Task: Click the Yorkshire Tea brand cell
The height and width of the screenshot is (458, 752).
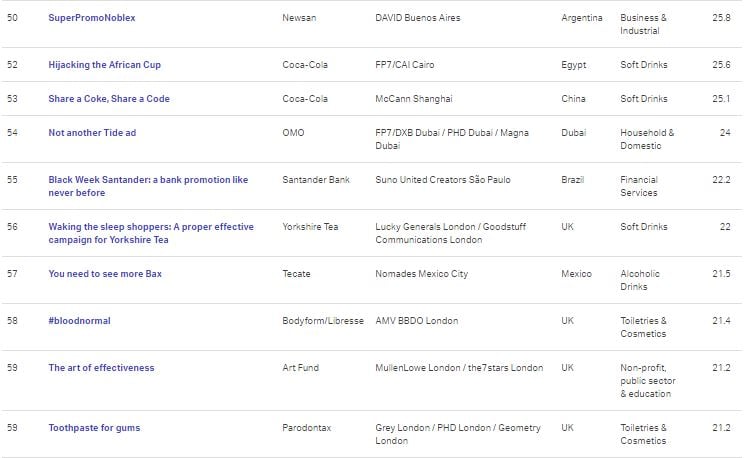Action: (310, 227)
